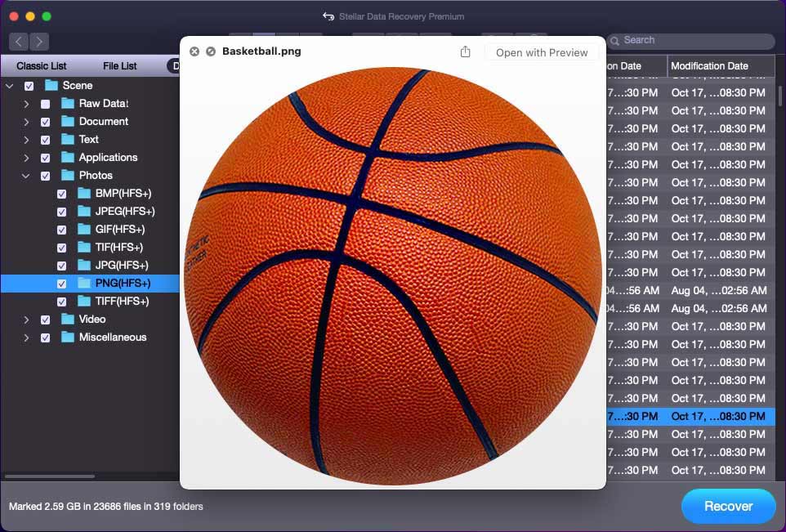Toggle the Applications checkbox
786x532 pixels.
coord(45,158)
